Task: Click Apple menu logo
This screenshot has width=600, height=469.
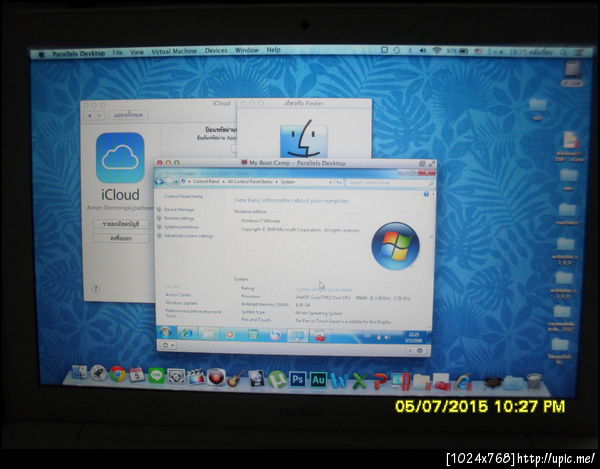Action: coord(41,54)
